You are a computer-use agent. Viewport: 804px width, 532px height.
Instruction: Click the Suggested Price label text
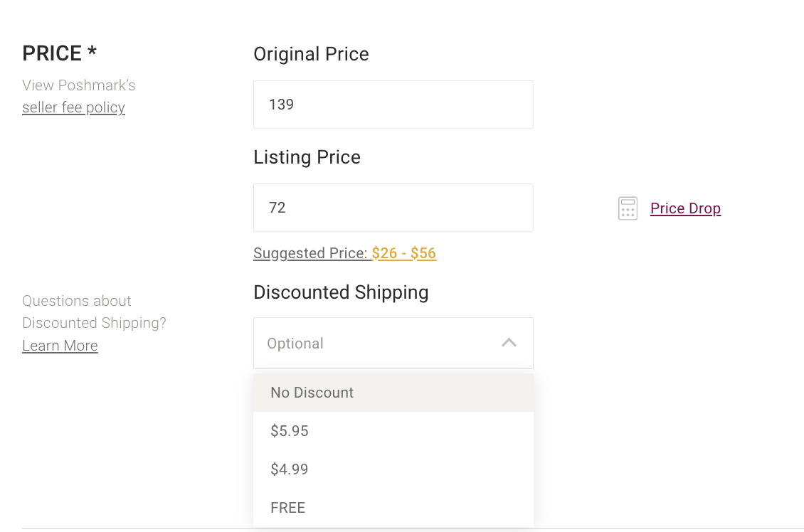click(310, 253)
